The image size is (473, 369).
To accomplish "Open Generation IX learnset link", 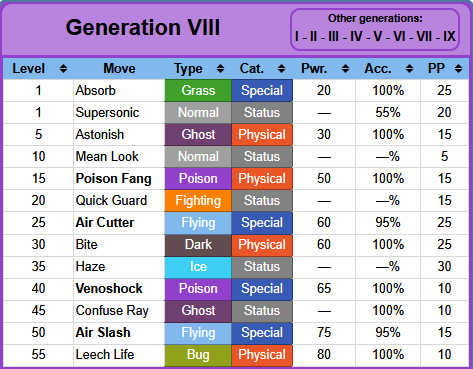I will [x=449, y=36].
